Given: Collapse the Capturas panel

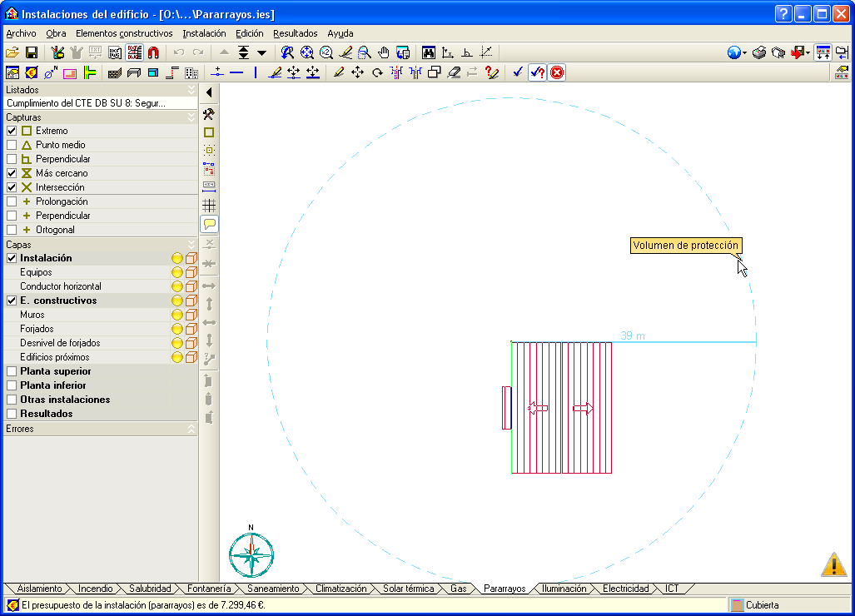Looking at the screenshot, I should click(x=191, y=117).
